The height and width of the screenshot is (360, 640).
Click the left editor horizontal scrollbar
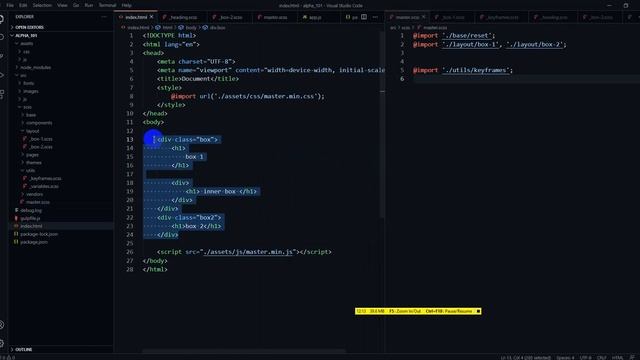coord(244,351)
